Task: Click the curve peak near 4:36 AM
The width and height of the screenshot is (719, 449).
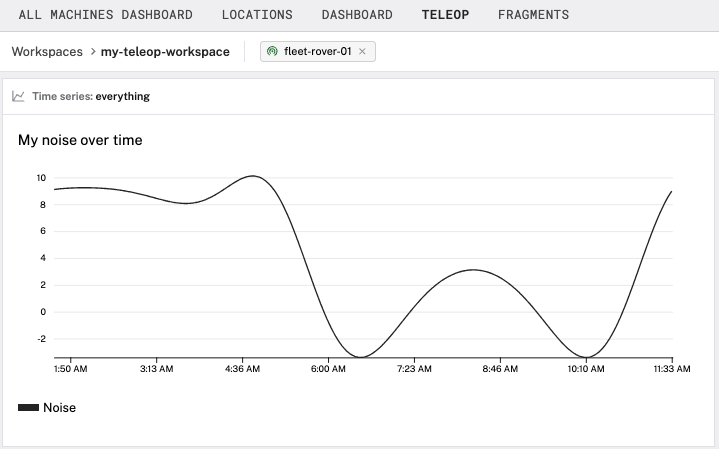Action: pyautogui.click(x=252, y=176)
